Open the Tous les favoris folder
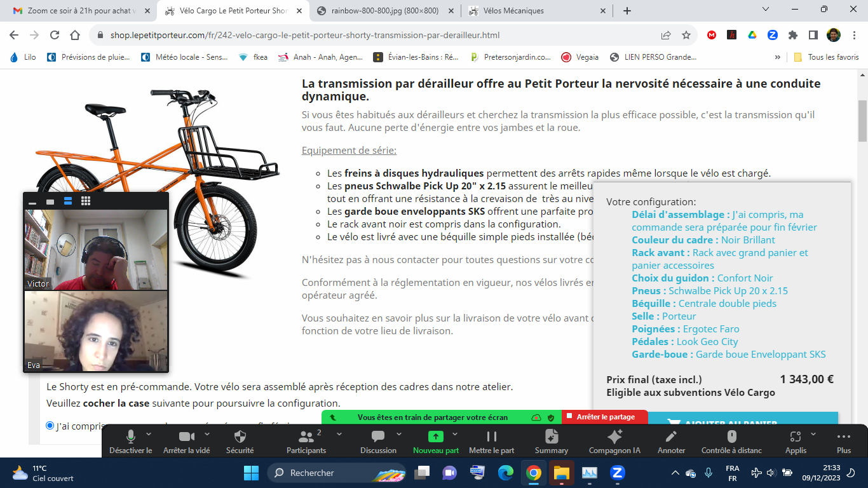The height and width of the screenshot is (488, 868). click(x=826, y=57)
